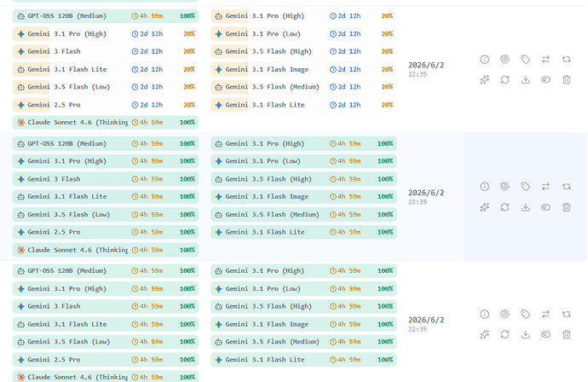Screen dimensions: 588x382
Task: Click circular refresh icon in the highlighted row
Action: tap(504, 207)
